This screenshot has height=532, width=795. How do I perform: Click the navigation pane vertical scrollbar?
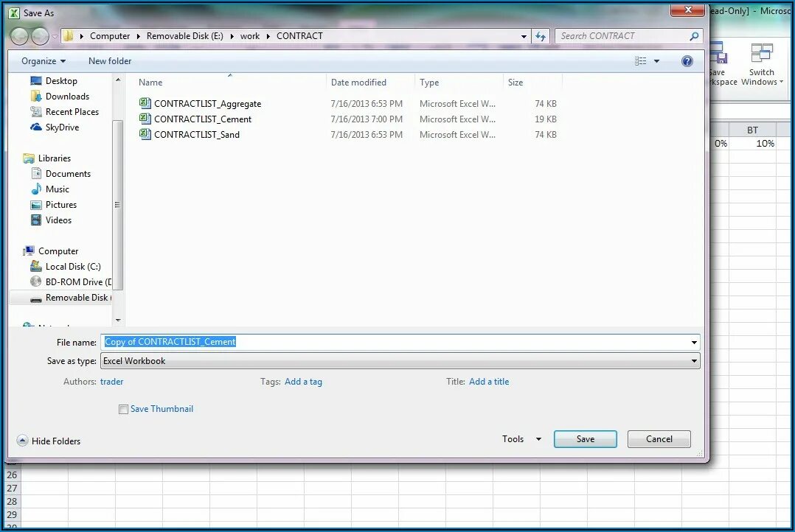point(118,205)
